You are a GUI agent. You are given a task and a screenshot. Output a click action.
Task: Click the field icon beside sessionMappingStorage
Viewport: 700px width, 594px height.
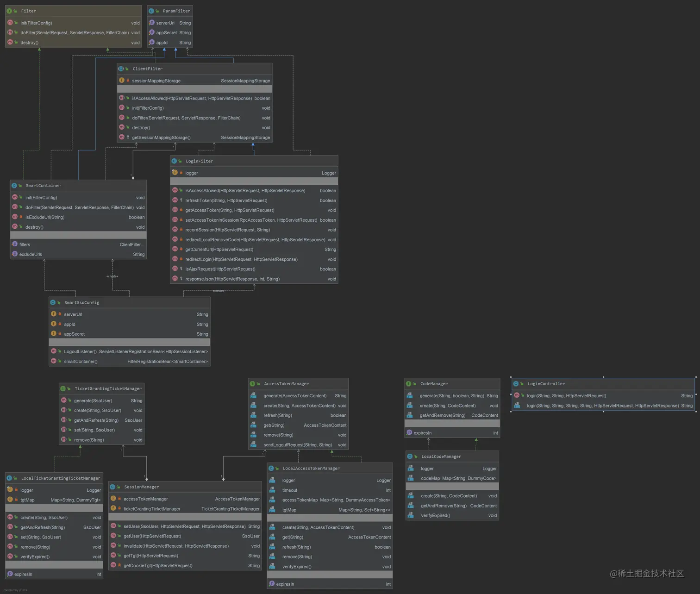point(122,80)
